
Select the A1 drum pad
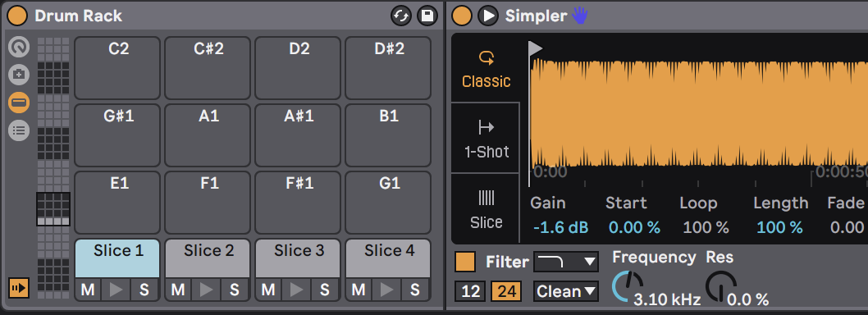208,135
